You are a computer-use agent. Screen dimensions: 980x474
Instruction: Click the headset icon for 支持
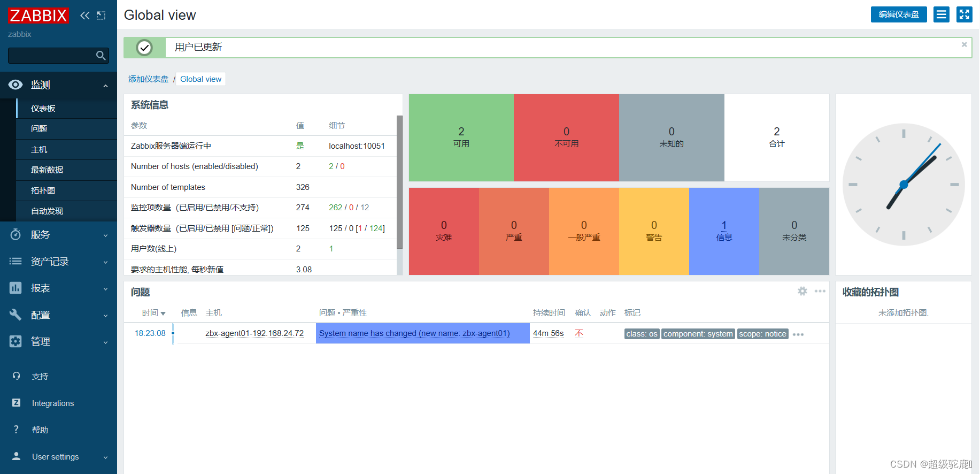pos(16,376)
